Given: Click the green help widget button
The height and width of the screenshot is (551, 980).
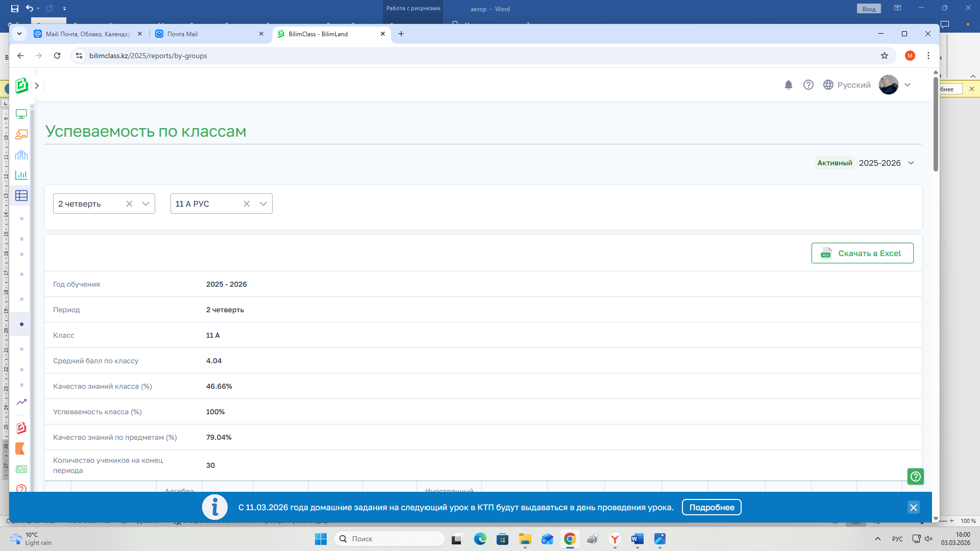Looking at the screenshot, I should click(x=915, y=477).
